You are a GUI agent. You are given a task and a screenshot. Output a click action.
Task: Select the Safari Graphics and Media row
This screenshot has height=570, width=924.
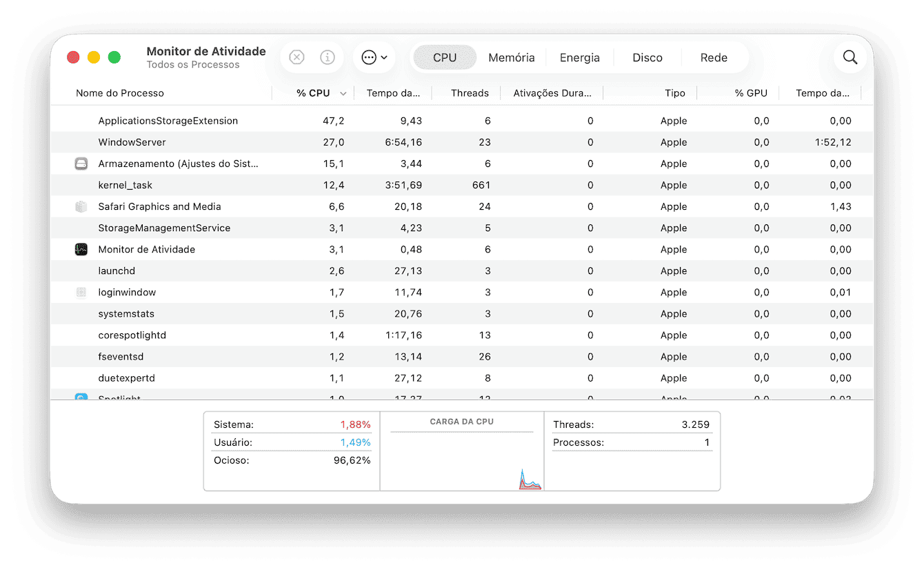[x=462, y=206]
